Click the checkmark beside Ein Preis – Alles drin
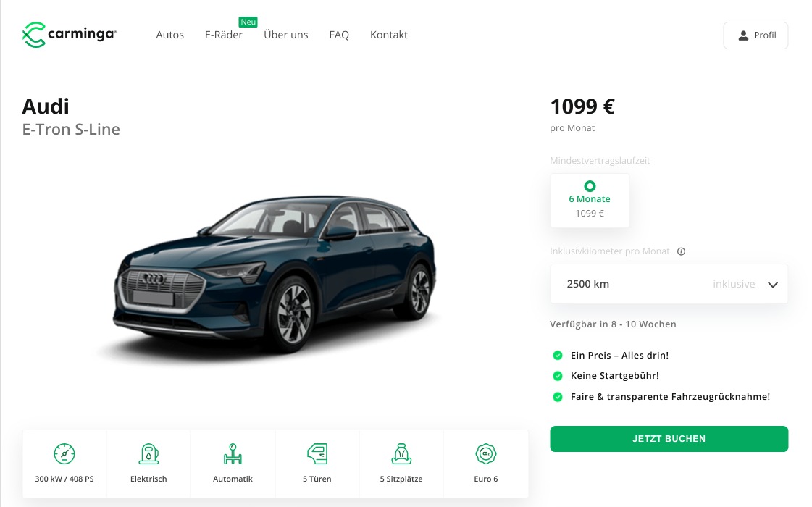 point(558,356)
